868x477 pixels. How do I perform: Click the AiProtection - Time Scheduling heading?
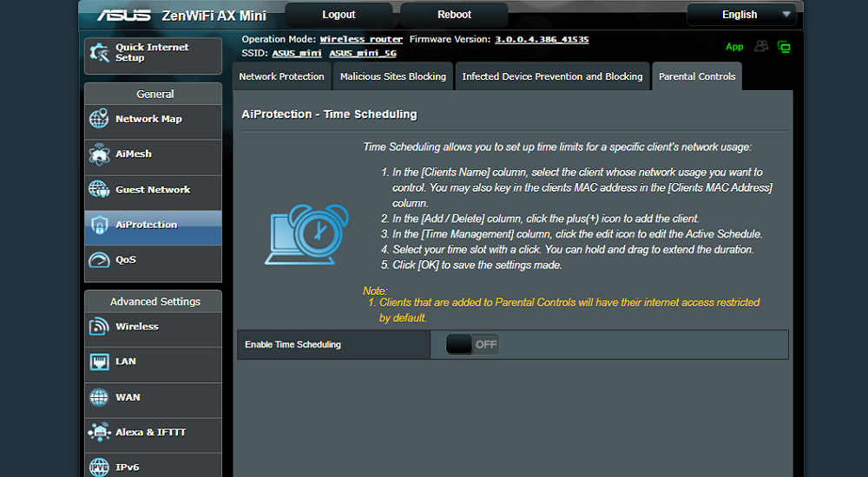329,114
